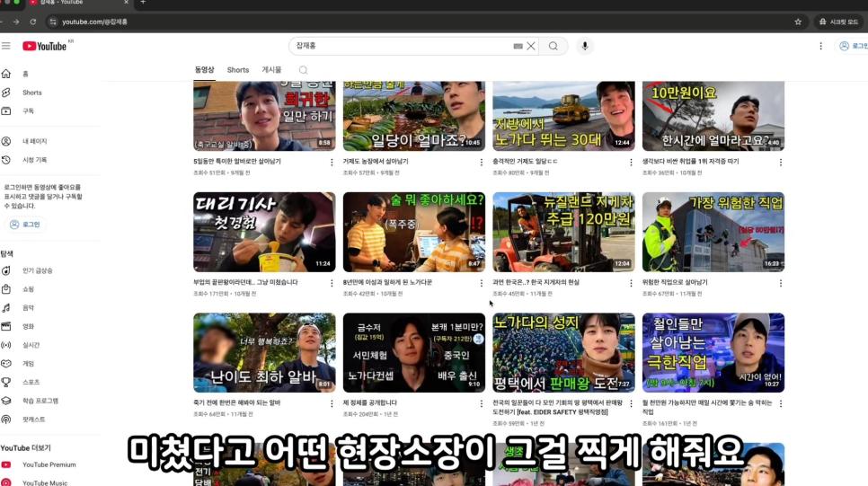Image resolution: width=868 pixels, height=486 pixels.
Task: Open 시청 기록 (watch history) in the sidebar
Action: tap(34, 159)
